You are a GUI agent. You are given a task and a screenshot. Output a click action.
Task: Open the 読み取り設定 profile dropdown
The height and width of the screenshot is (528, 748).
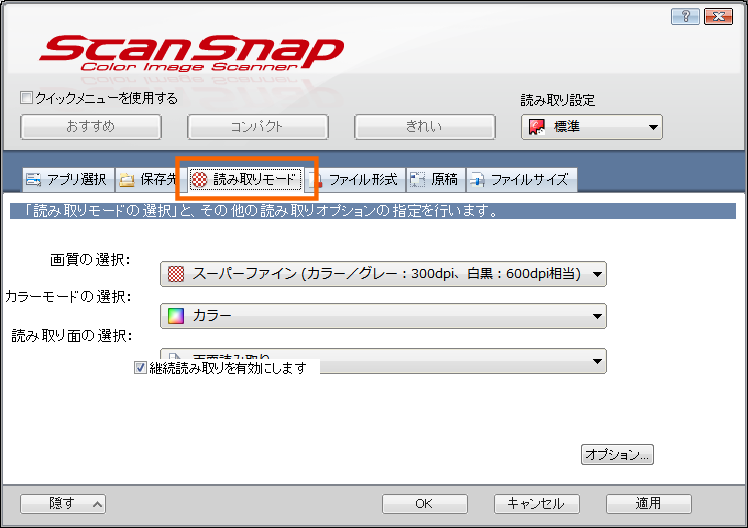653,127
